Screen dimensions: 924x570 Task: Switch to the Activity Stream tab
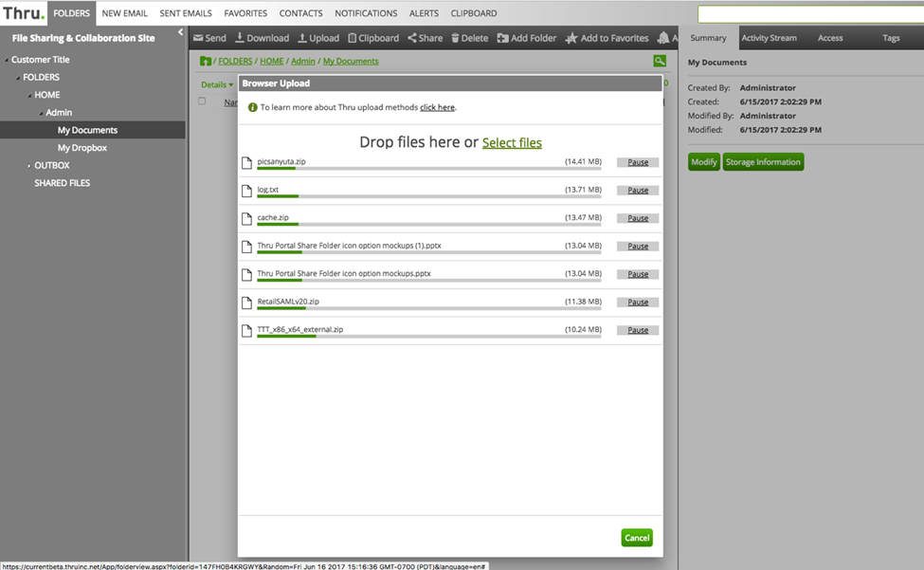(x=769, y=38)
